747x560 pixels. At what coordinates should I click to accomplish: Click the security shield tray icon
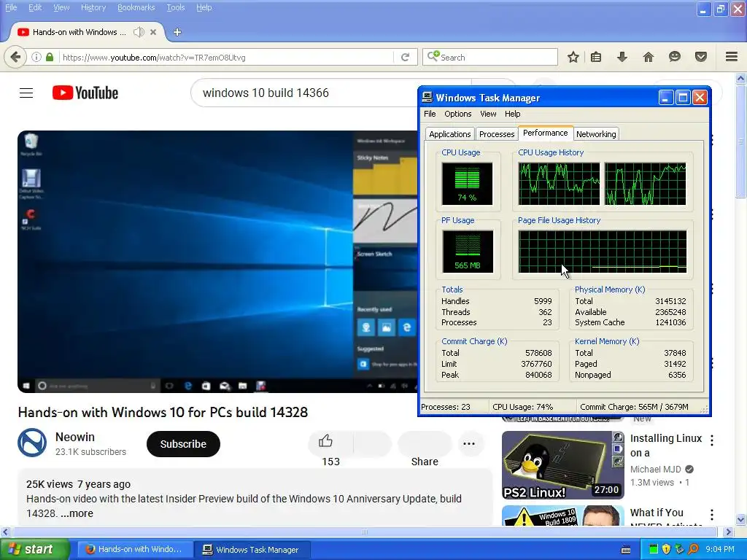click(x=667, y=549)
